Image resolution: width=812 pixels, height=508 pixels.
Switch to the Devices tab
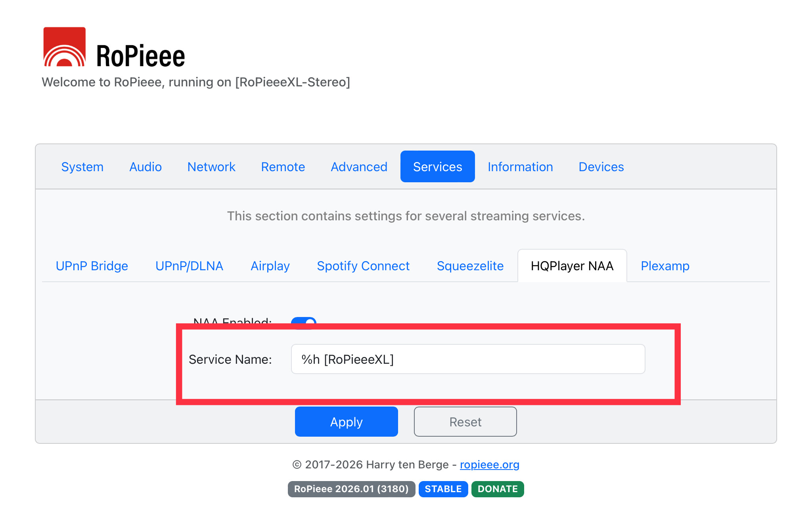601,167
